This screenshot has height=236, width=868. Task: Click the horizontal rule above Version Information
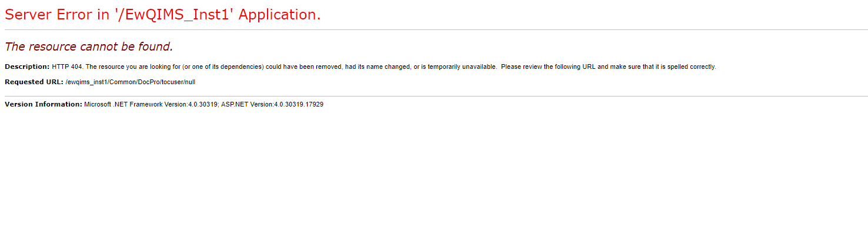click(436, 96)
